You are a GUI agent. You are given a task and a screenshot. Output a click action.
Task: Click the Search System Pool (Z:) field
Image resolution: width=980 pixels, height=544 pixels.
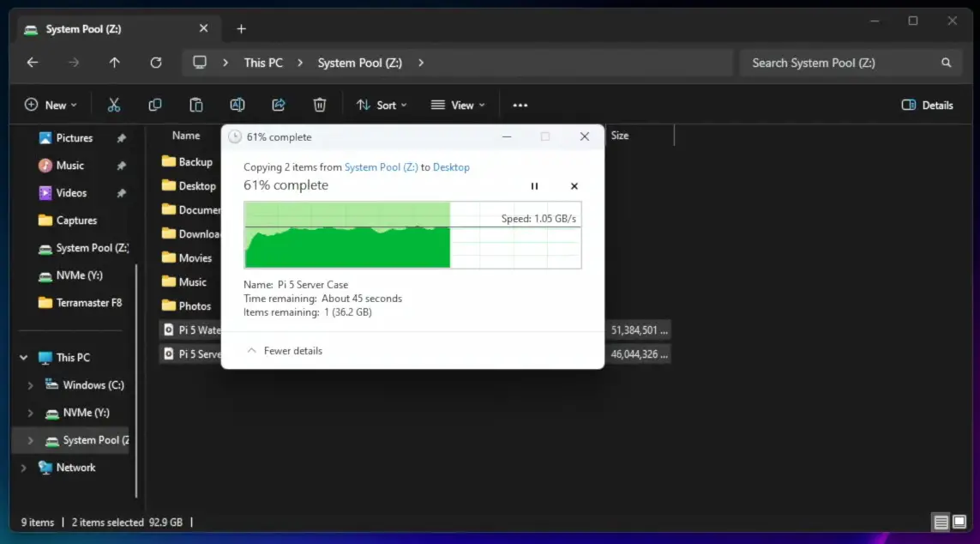pos(840,63)
